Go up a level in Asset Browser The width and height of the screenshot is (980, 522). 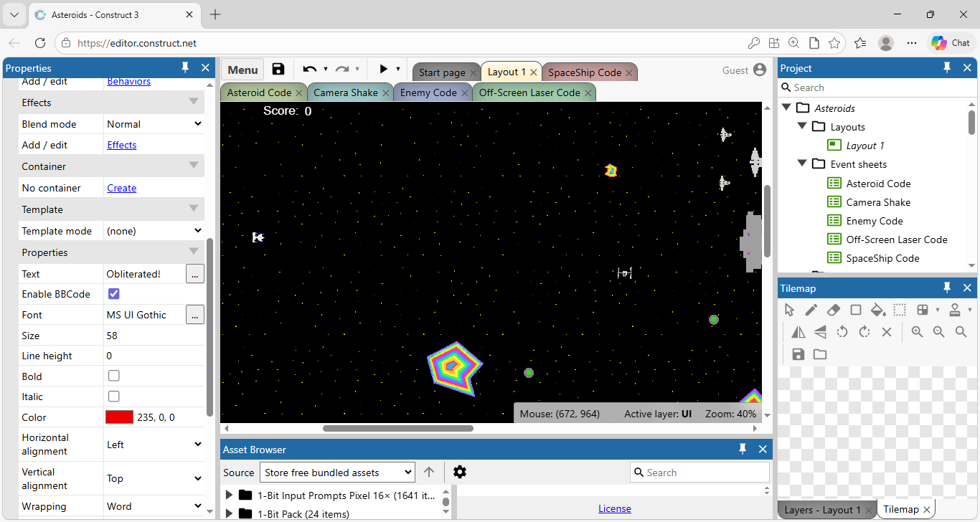(429, 472)
